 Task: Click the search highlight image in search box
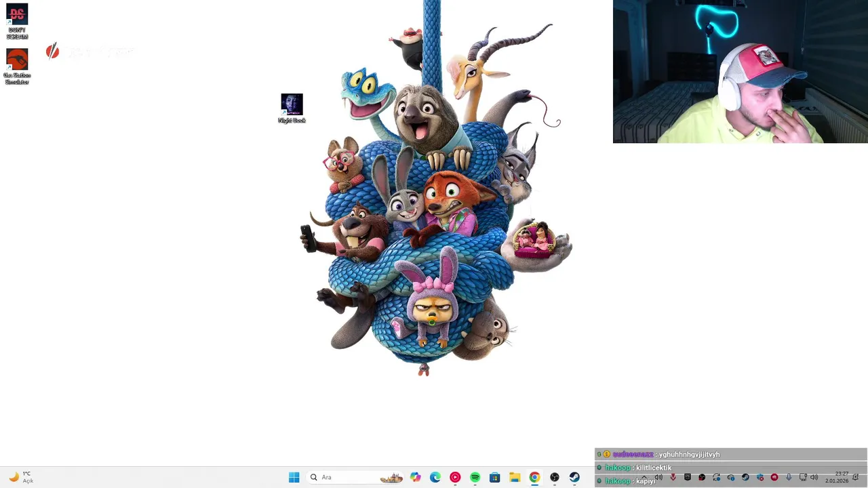pos(391,478)
